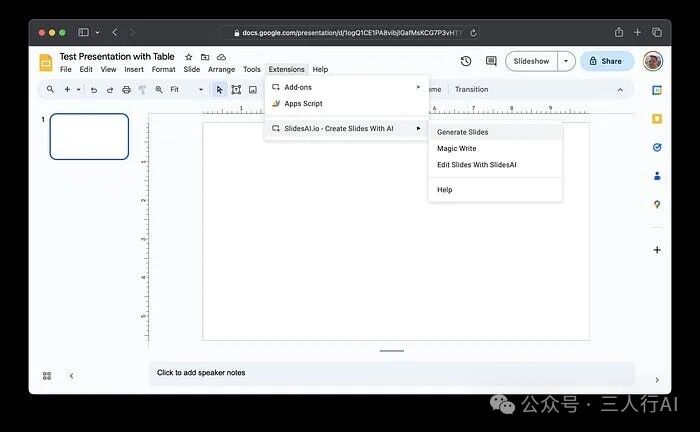700x432 pixels.
Task: Click the search menus magnifier icon
Action: coord(50,89)
